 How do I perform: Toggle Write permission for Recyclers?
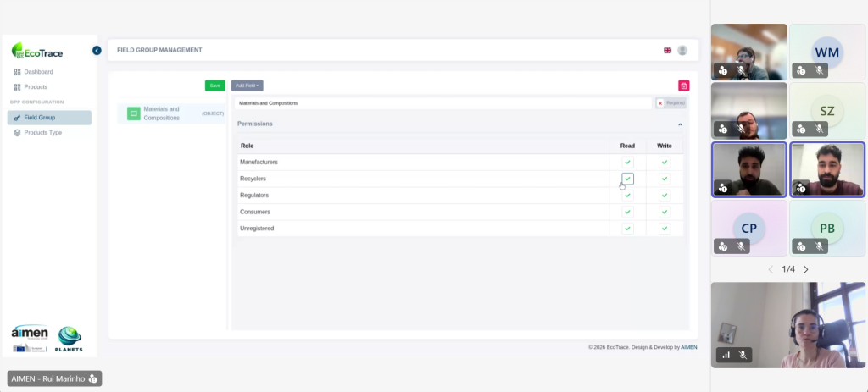coord(665,179)
